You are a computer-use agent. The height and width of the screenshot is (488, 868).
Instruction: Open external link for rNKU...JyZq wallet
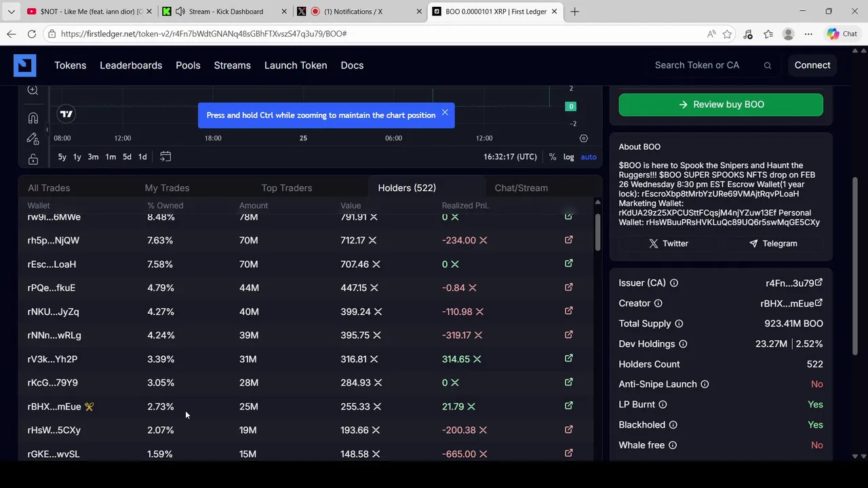(x=569, y=311)
